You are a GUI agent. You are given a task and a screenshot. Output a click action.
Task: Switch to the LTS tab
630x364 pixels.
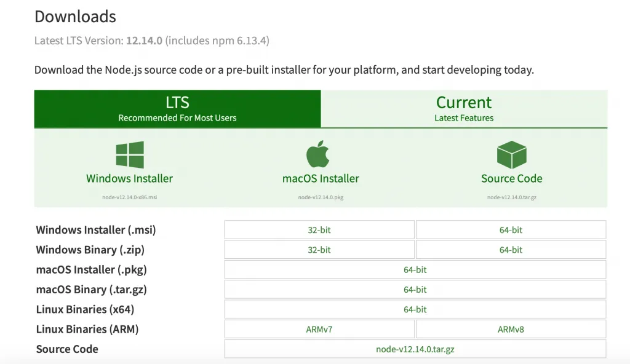(177, 108)
